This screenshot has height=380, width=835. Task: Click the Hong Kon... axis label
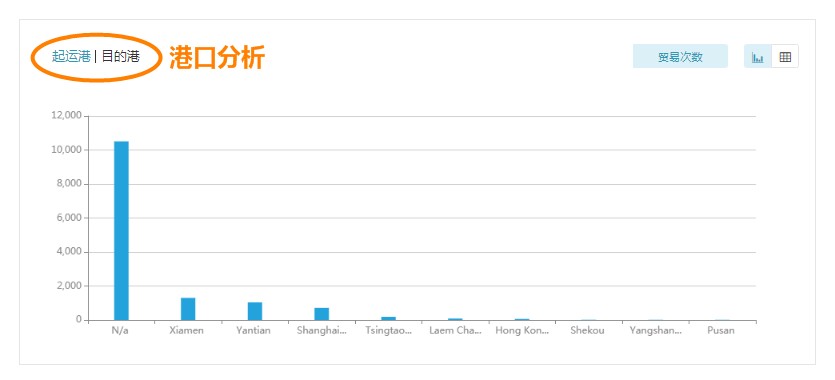coord(522,331)
